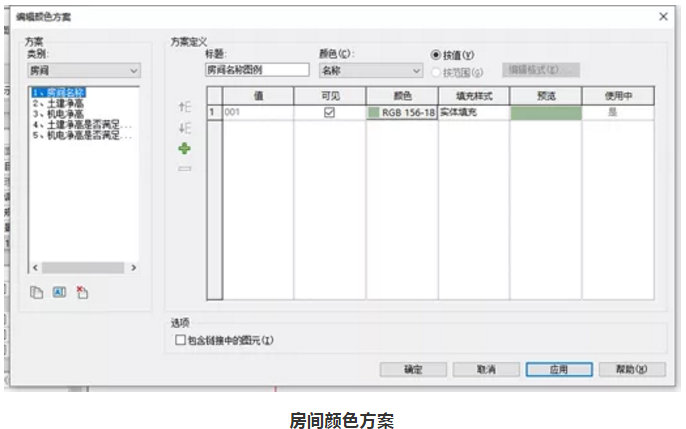
Task: Click the 是 in-use cell
Action: 618,113
